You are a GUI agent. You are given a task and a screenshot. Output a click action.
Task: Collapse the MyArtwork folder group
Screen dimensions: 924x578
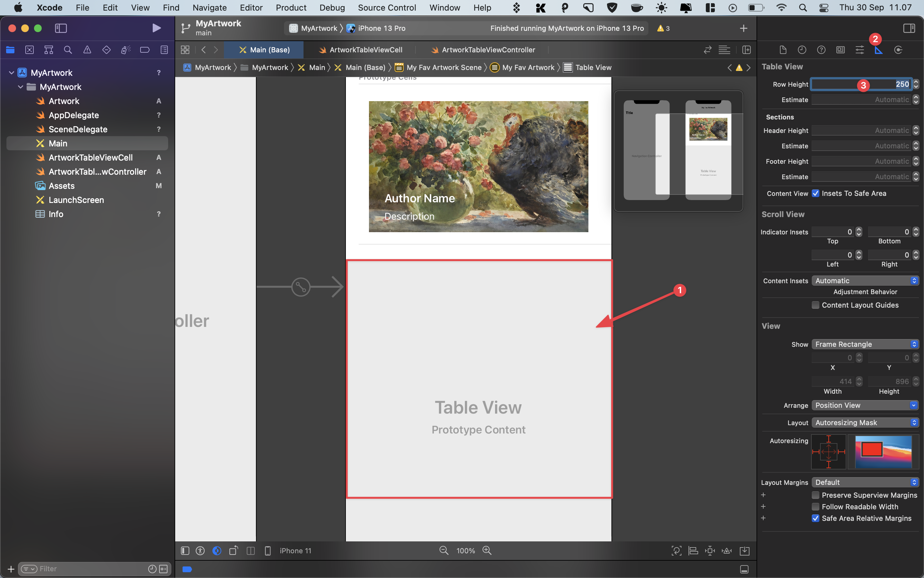click(21, 87)
